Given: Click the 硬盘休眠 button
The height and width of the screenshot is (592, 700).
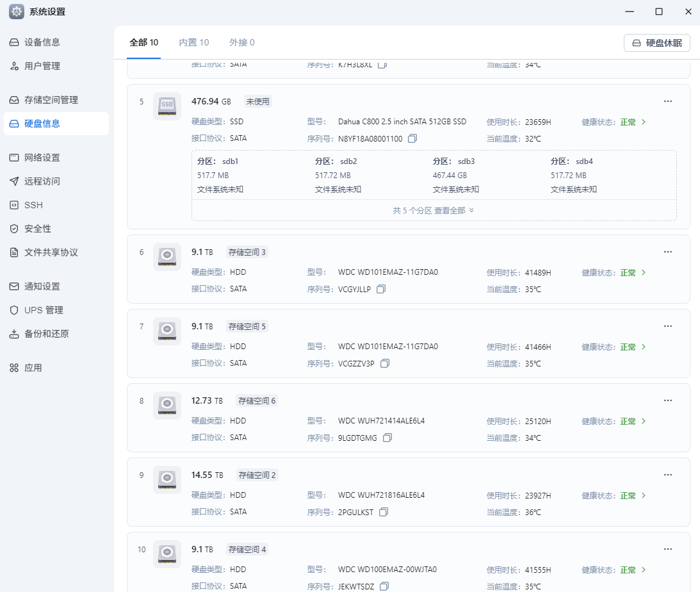Looking at the screenshot, I should pos(656,43).
